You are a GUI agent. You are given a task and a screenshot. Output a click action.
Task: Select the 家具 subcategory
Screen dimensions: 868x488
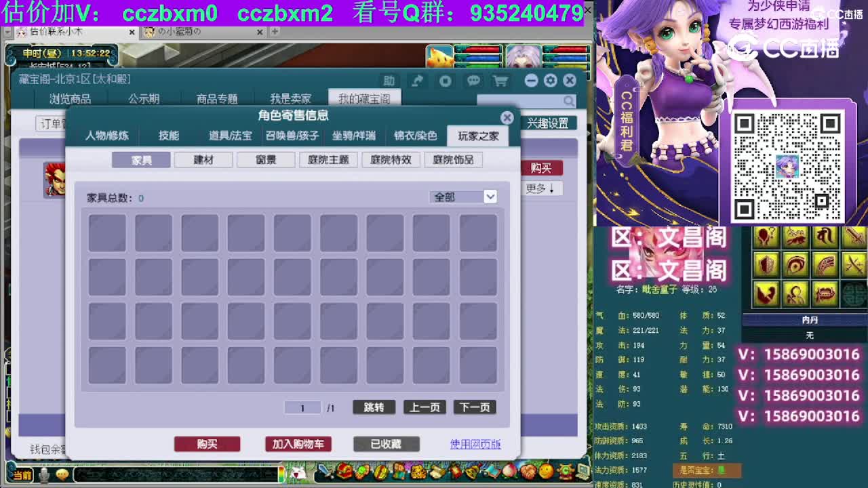tap(142, 160)
